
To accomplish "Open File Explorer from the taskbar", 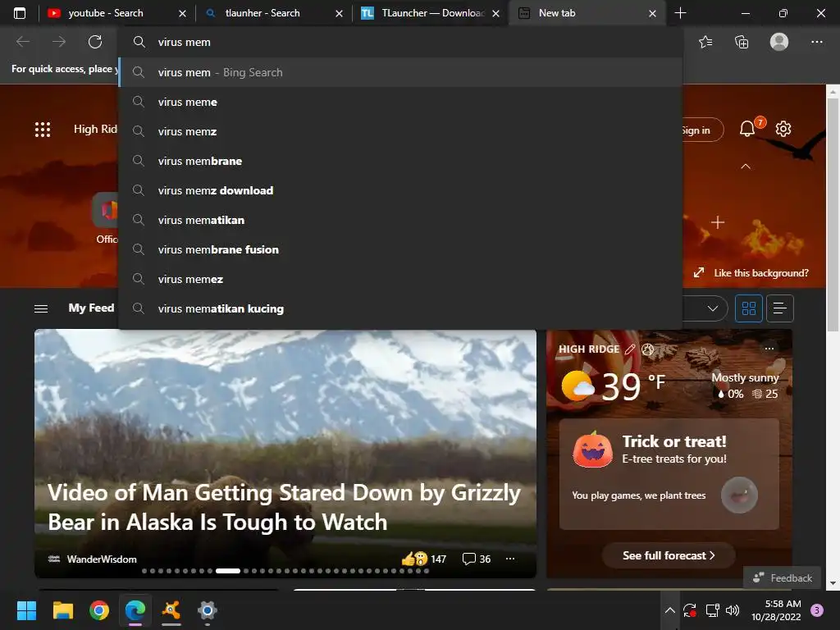I will point(62,610).
